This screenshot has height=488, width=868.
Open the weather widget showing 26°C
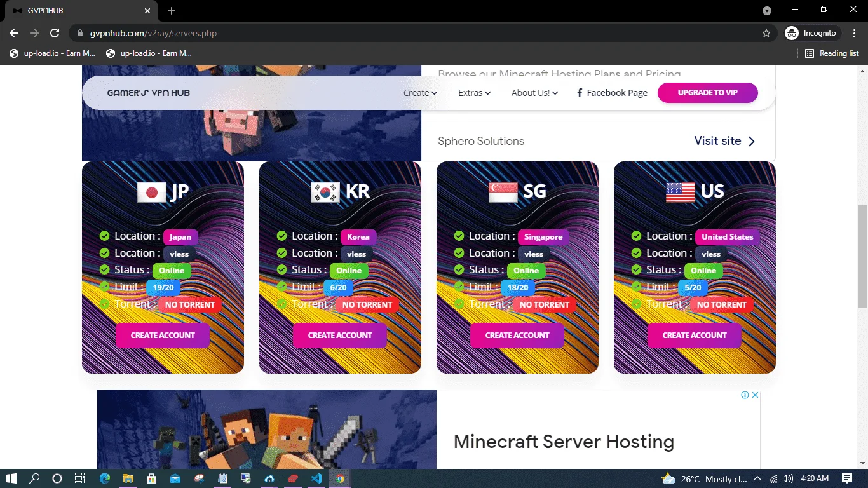coord(704,478)
